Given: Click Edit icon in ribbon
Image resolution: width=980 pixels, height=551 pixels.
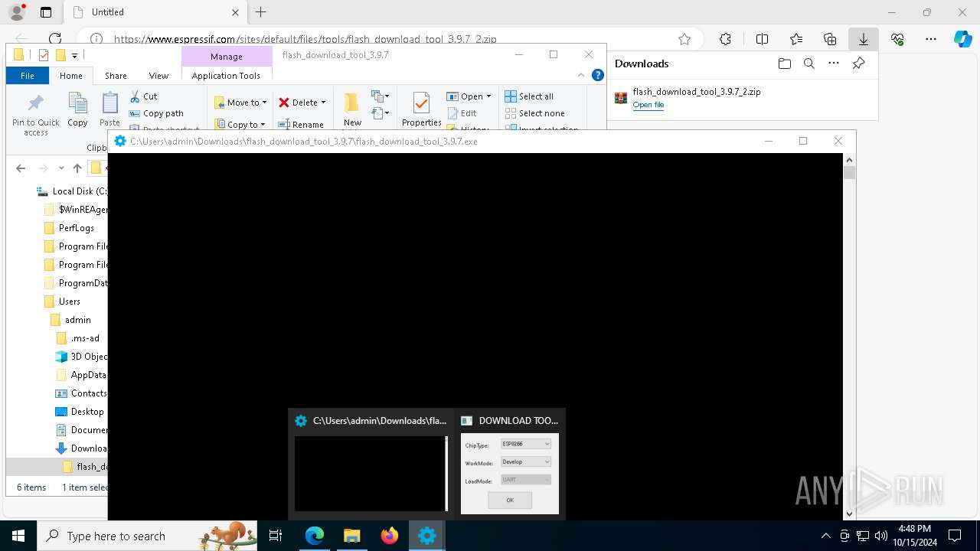Looking at the screenshot, I should pos(452,113).
